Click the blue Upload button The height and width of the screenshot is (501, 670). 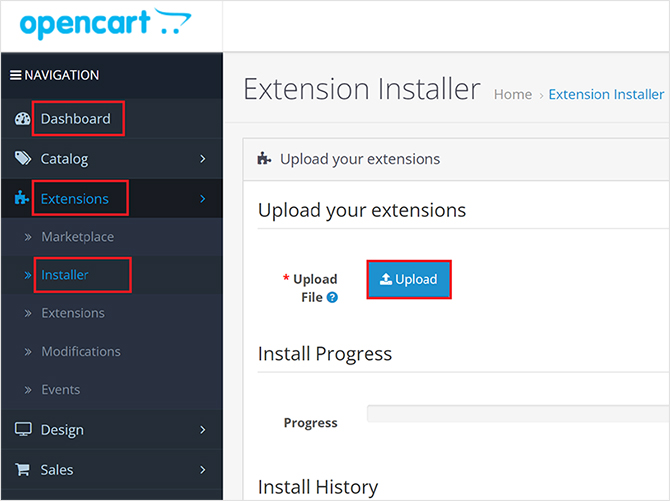pos(409,279)
